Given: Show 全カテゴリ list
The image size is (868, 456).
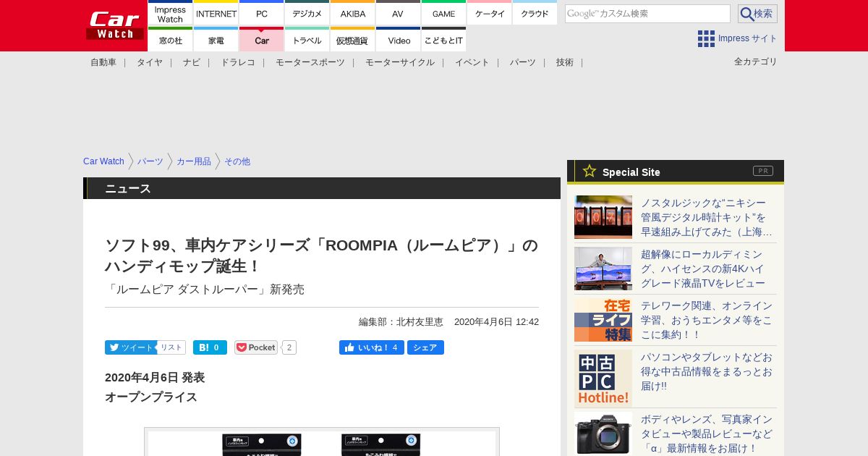Looking at the screenshot, I should pyautogui.click(x=756, y=62).
